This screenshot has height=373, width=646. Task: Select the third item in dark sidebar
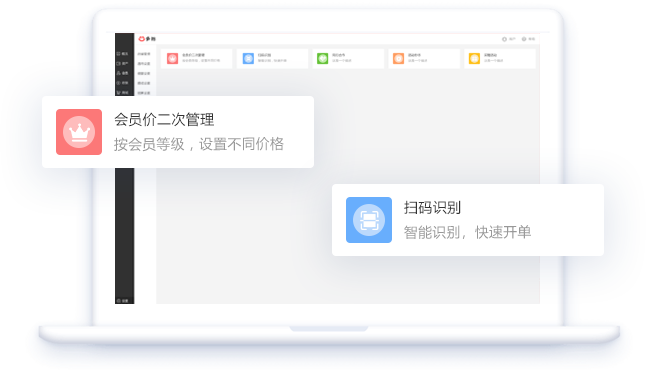pyautogui.click(x=122, y=73)
